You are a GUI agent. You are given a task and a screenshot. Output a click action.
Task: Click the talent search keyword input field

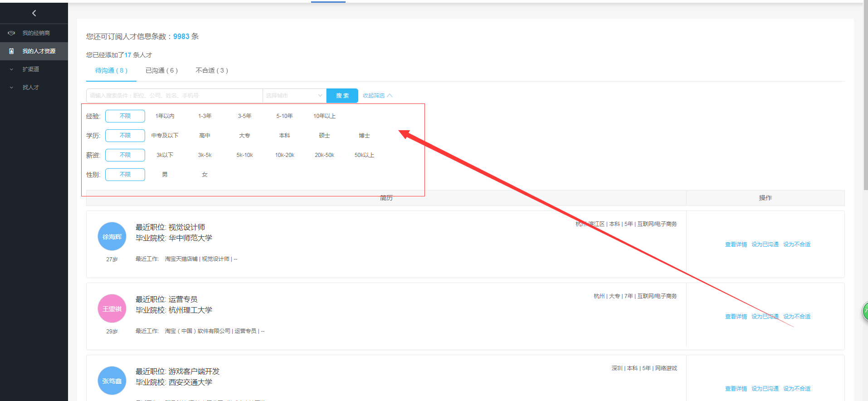tap(174, 96)
